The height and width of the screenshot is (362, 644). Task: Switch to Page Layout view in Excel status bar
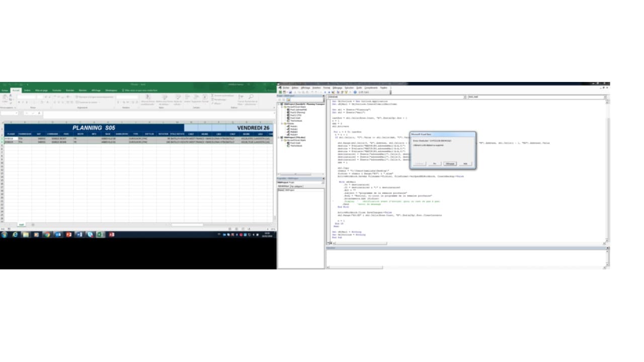235,229
